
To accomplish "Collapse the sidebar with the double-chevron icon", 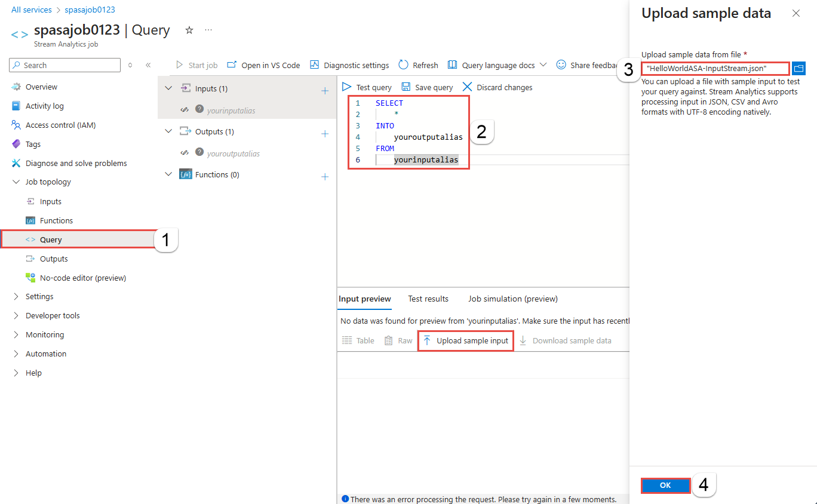I will (x=148, y=65).
